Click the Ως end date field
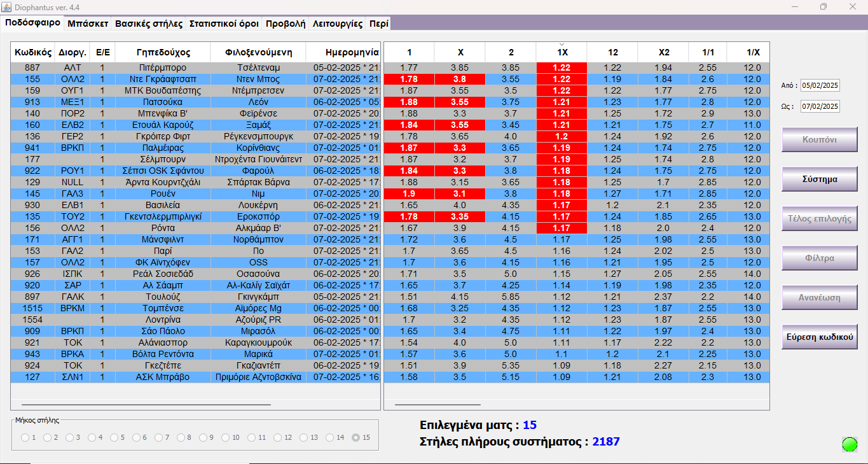The width and height of the screenshot is (868, 464). click(820, 106)
